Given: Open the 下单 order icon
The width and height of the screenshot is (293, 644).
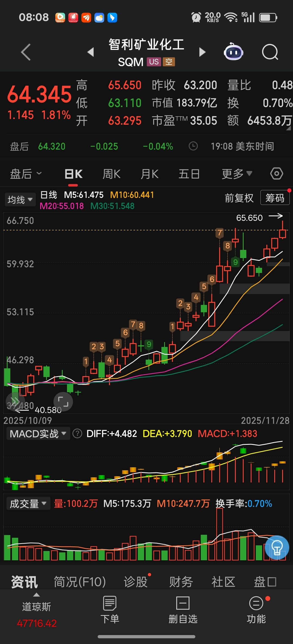Looking at the screenshot, I should click(110, 610).
